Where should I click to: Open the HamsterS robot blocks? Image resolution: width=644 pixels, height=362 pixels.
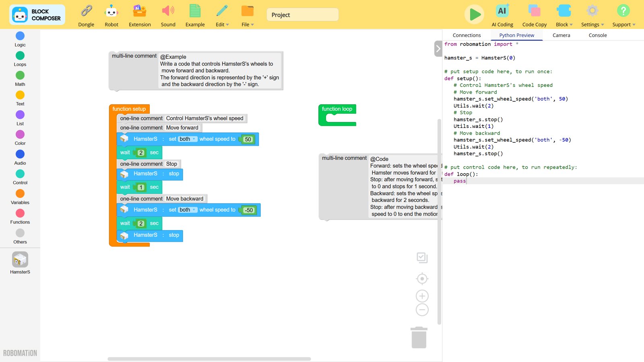click(20, 263)
